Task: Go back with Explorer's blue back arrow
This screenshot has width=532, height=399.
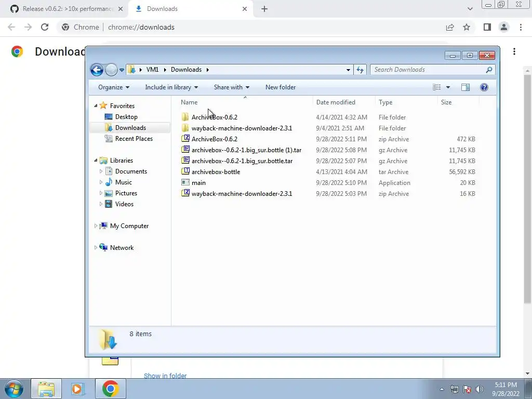Action: point(97,70)
